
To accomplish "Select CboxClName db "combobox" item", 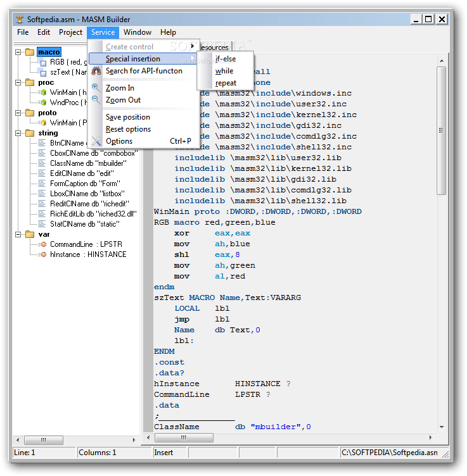I will (x=94, y=153).
